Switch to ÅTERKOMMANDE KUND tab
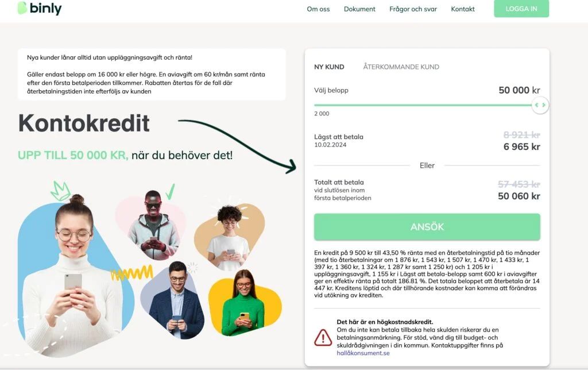 pyautogui.click(x=401, y=67)
